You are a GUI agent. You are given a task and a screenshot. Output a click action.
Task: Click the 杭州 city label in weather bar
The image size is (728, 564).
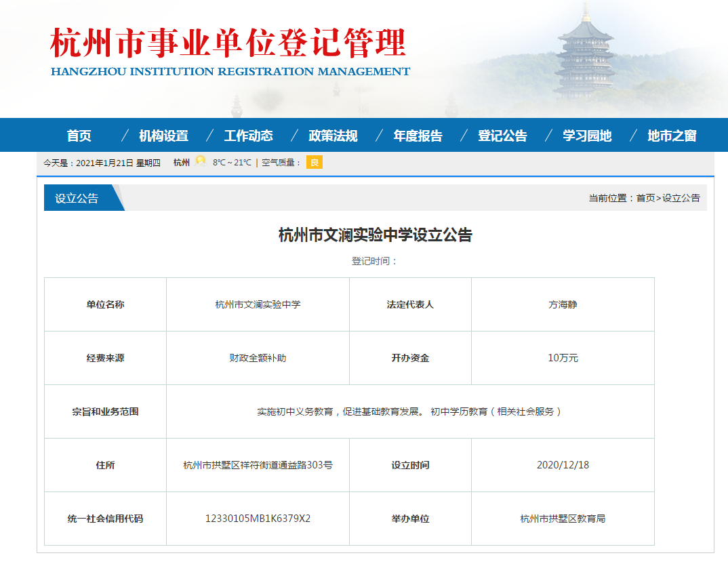coord(182,163)
